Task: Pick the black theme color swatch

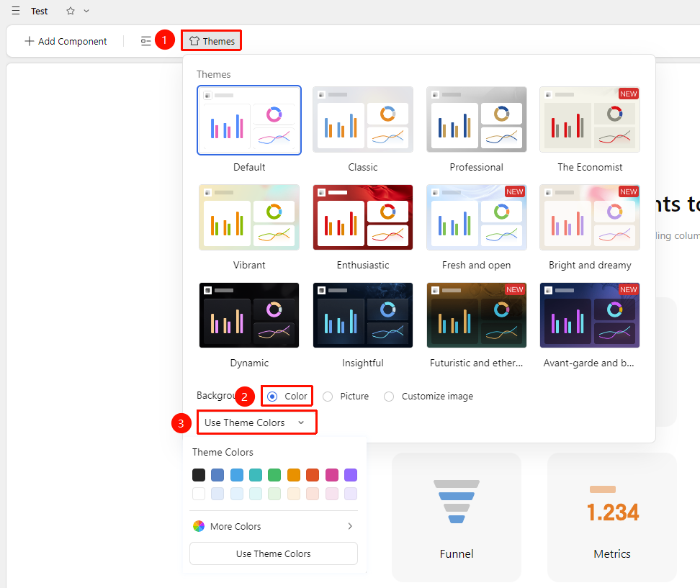Action: point(199,475)
